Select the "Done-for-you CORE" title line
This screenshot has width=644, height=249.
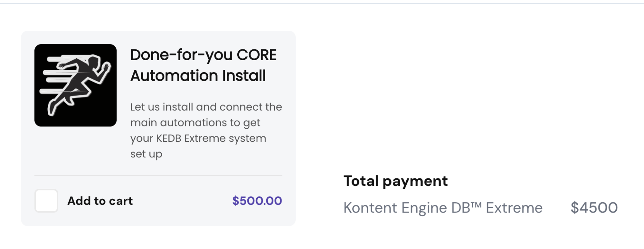click(x=203, y=55)
